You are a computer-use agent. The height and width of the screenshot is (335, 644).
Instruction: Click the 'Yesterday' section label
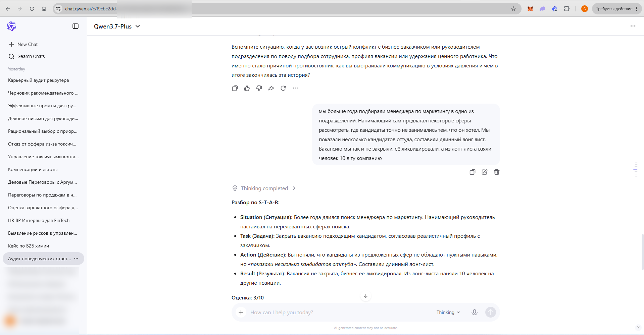pos(16,69)
